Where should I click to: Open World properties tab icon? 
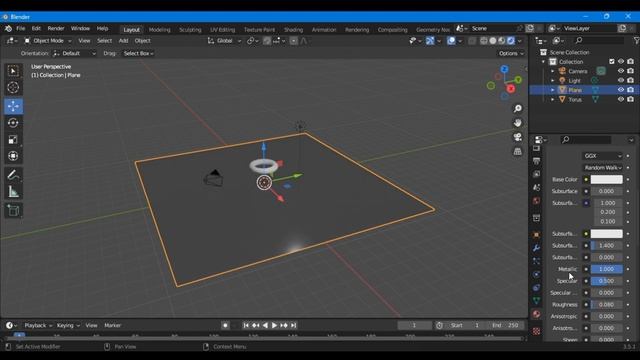click(536, 201)
